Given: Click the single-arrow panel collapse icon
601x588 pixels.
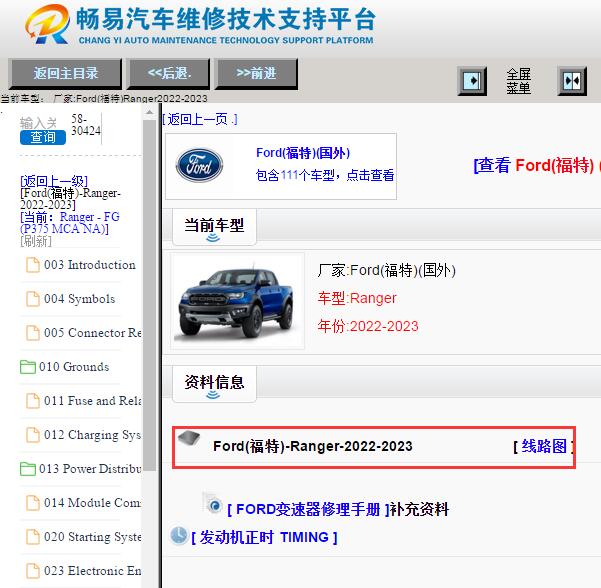Looking at the screenshot, I should point(472,81).
